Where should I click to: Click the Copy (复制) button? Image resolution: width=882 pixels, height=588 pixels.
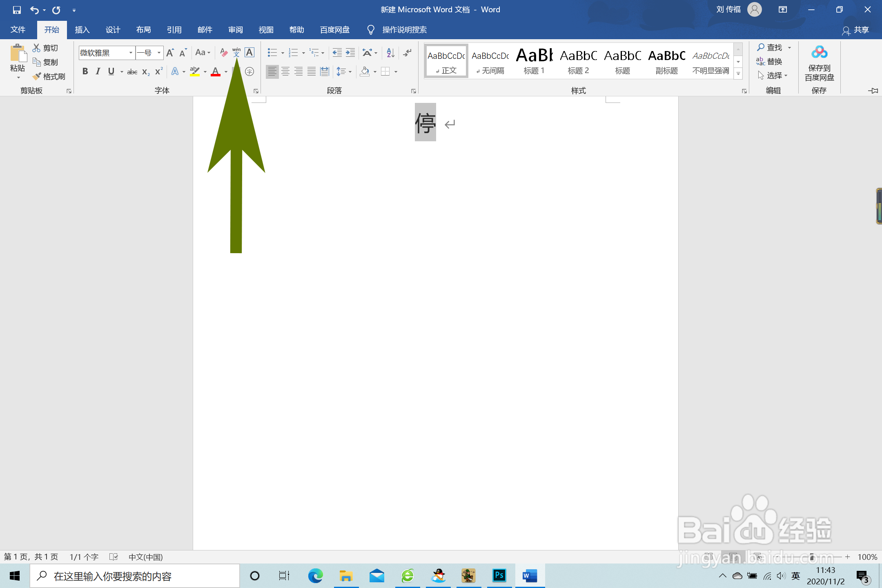click(45, 62)
